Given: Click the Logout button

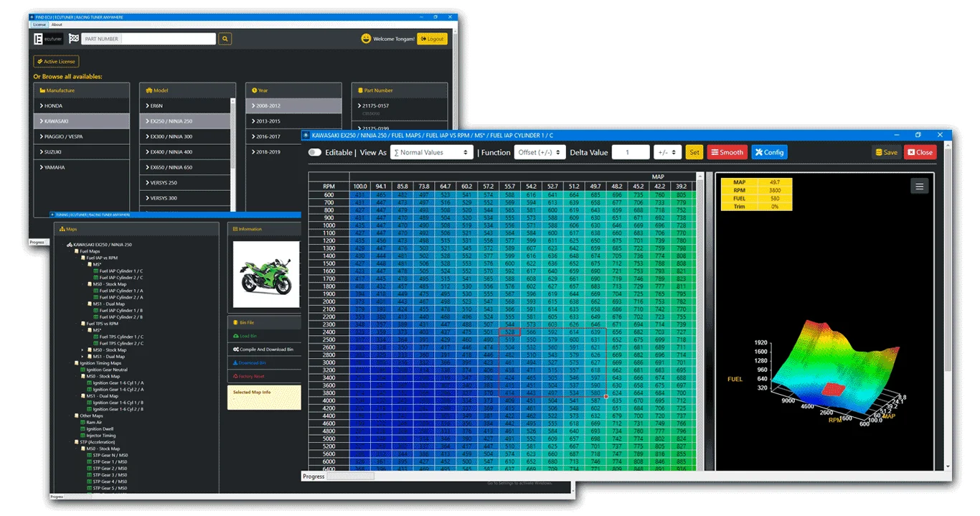Looking at the screenshot, I should 432,39.
